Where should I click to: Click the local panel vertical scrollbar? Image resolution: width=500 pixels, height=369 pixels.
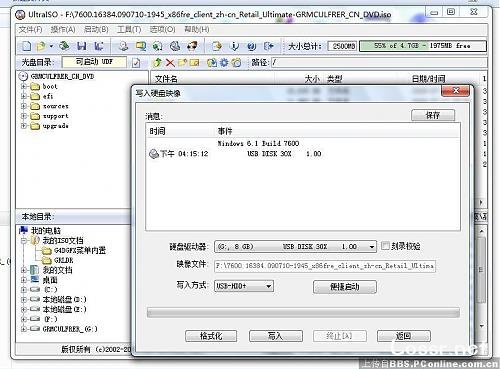481,278
